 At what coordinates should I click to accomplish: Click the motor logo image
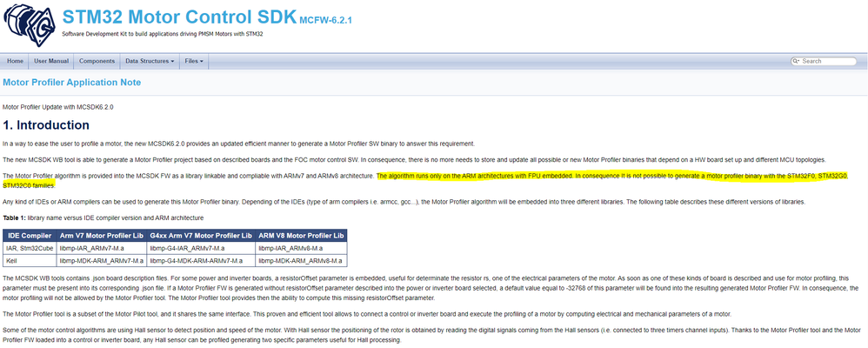(29, 24)
